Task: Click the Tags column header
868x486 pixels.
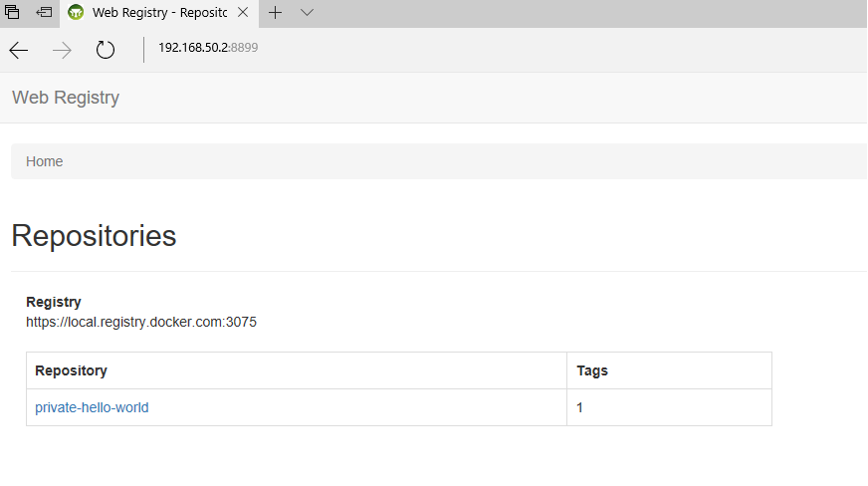Action: coord(592,370)
